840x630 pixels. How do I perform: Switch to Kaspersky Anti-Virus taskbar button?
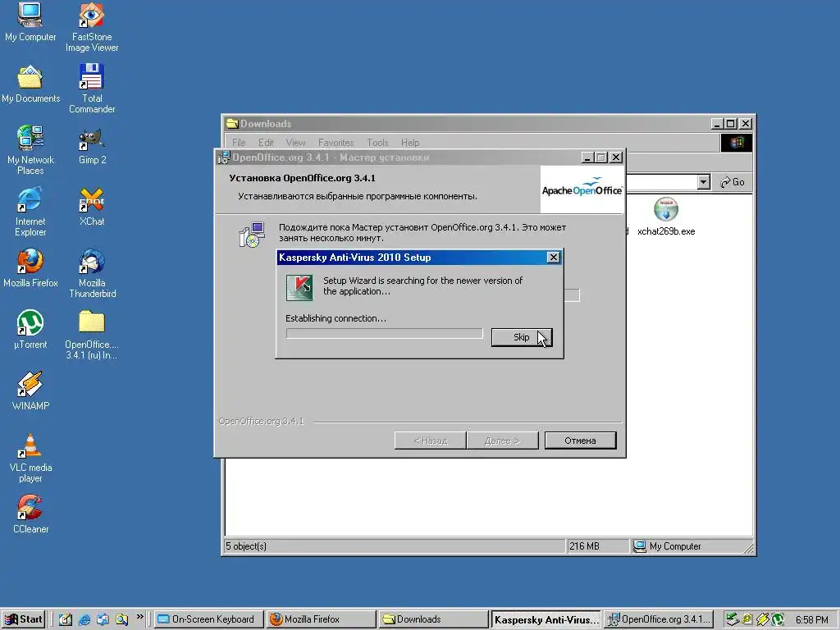coord(546,619)
